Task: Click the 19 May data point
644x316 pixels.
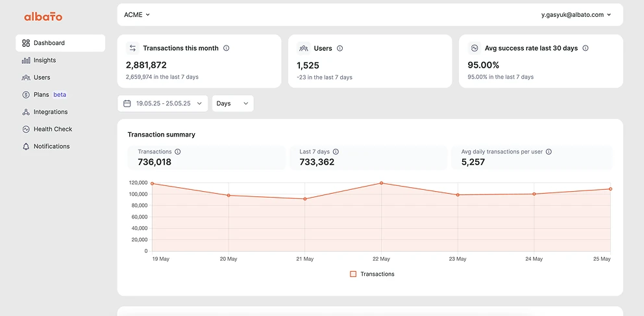Action: coord(153,183)
